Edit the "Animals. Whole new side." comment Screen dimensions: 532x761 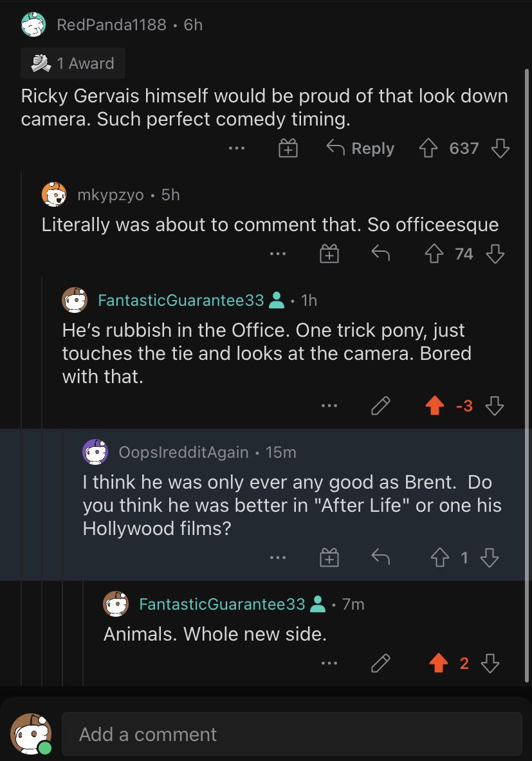(381, 662)
